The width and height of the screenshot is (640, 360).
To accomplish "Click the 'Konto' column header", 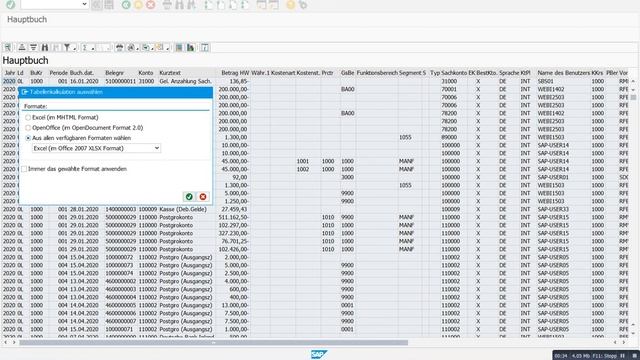I will pyautogui.click(x=146, y=73).
